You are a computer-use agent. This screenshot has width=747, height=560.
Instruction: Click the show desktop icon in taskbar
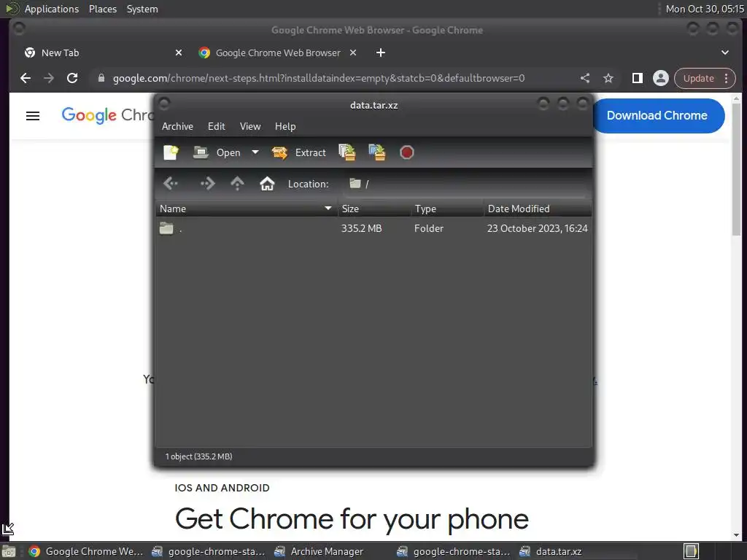[x=9, y=551]
